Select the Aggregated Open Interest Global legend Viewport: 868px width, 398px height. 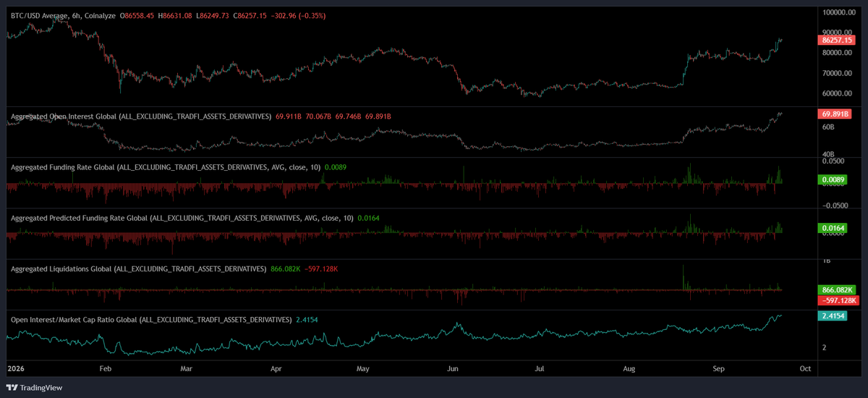point(141,116)
